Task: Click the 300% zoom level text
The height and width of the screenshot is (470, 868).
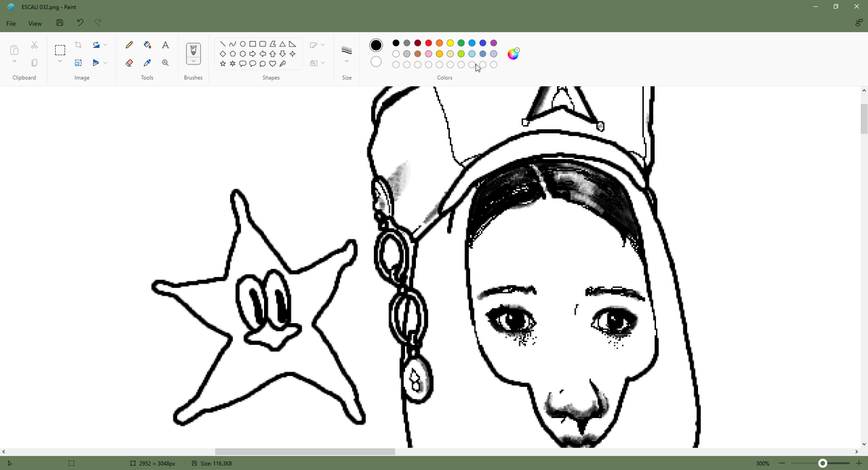Action: coord(762,463)
